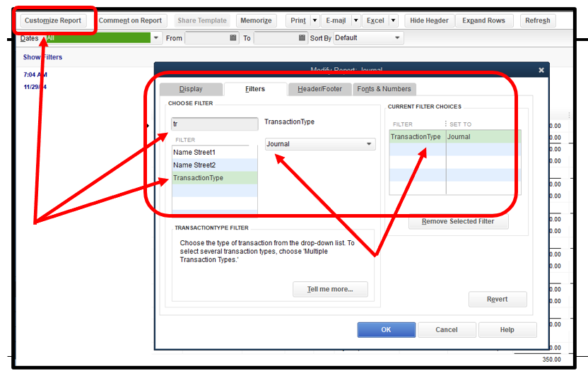588x378 pixels.
Task: Click the SET TO column header
Action: [460, 124]
